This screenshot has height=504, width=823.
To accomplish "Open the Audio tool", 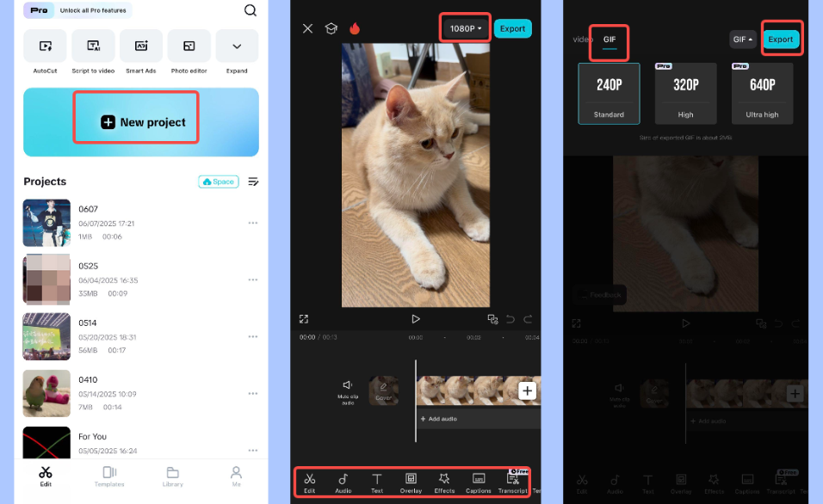I will (x=343, y=482).
